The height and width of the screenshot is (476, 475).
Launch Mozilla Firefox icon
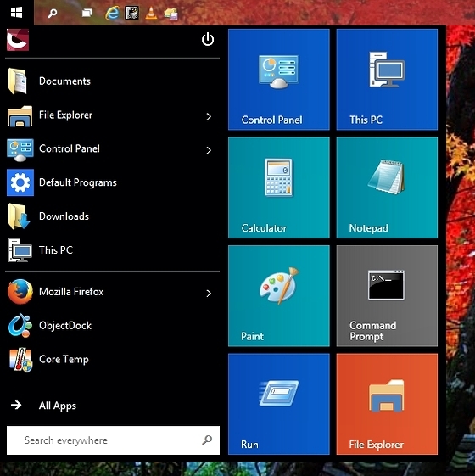click(20, 292)
